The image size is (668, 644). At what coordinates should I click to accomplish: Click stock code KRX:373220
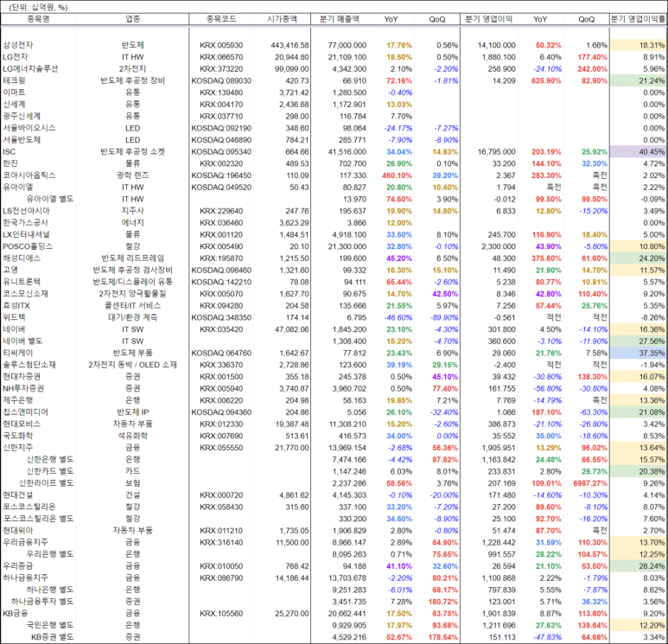(x=221, y=69)
